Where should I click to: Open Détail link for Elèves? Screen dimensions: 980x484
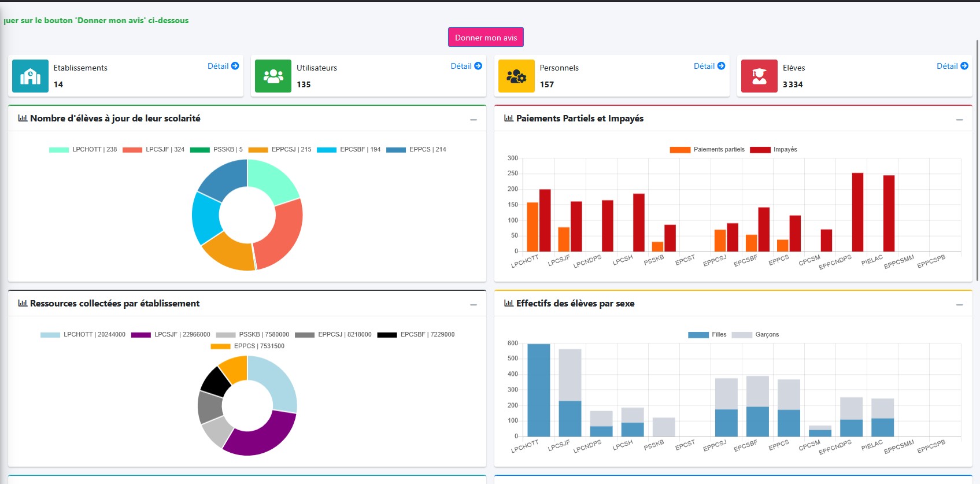[952, 66]
